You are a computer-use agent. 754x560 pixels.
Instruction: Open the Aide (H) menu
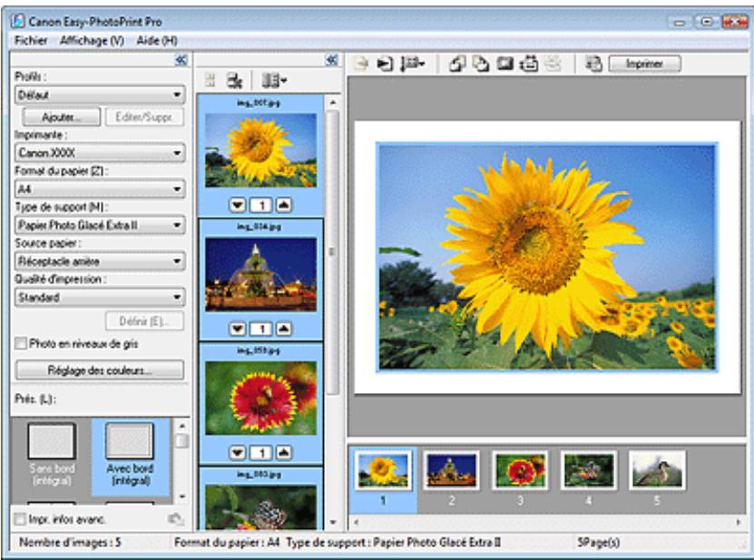pos(157,41)
